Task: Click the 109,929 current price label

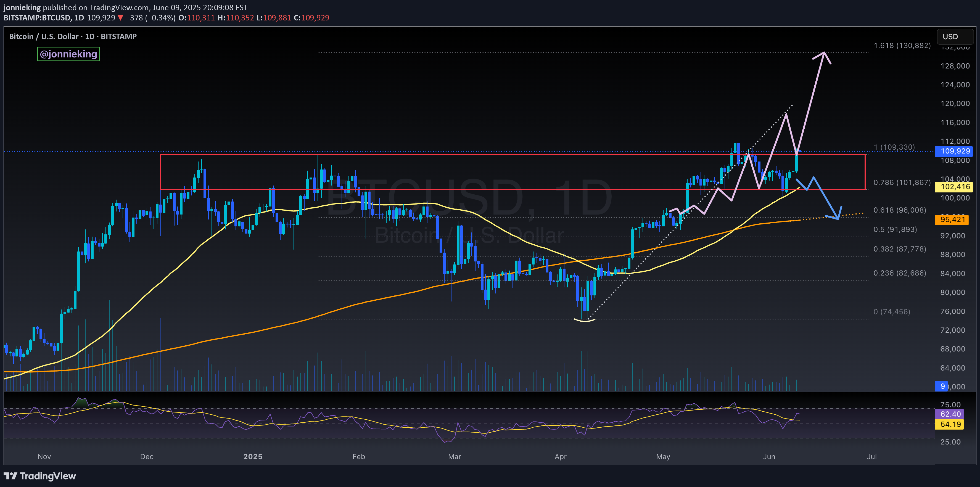Action: (x=954, y=151)
